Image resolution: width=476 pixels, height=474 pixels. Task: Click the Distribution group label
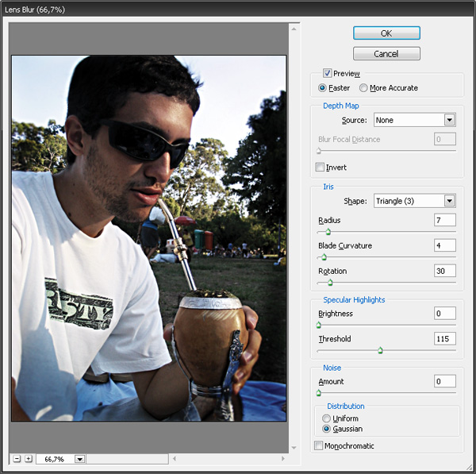click(x=345, y=407)
